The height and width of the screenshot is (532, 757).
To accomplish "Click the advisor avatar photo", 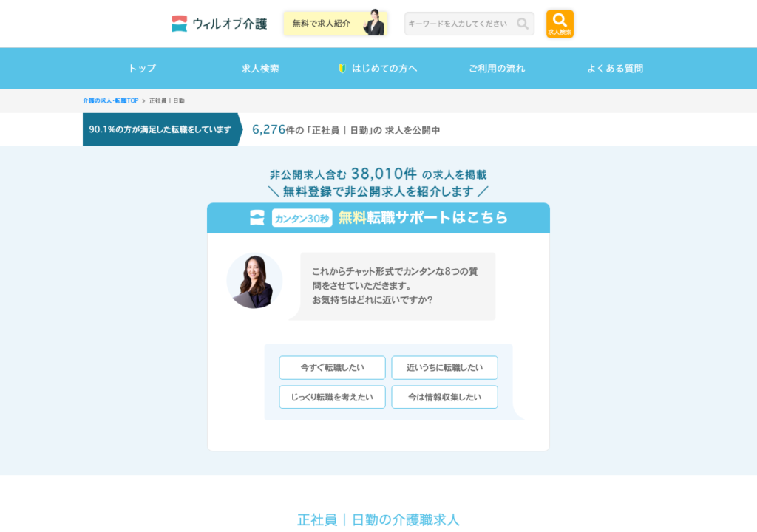I will pos(254,281).
